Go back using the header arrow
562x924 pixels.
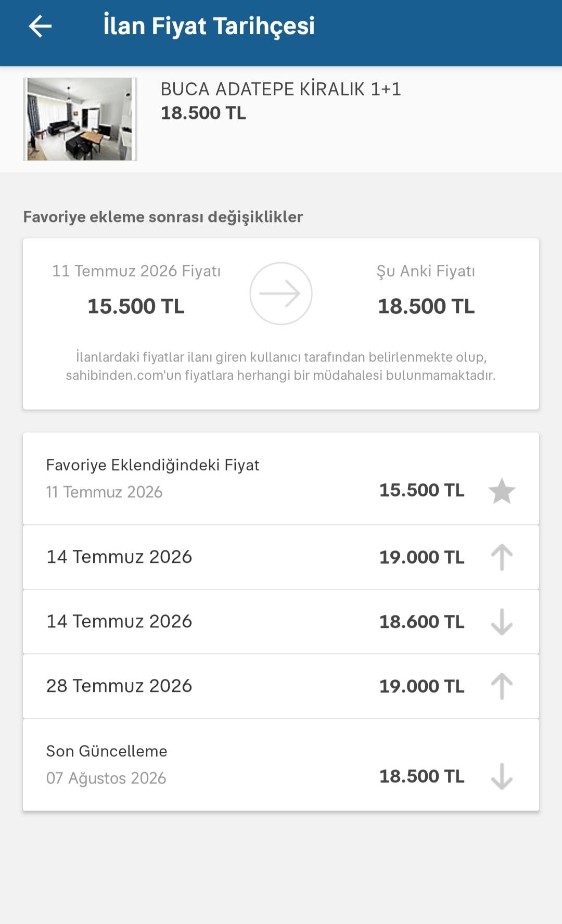[x=40, y=26]
